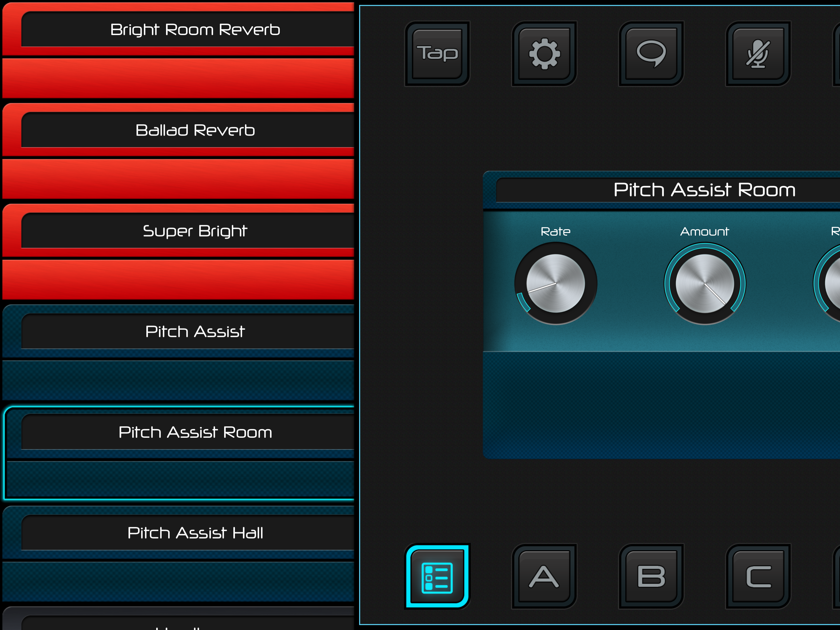Select Pitch Assist Room in list

195,433
